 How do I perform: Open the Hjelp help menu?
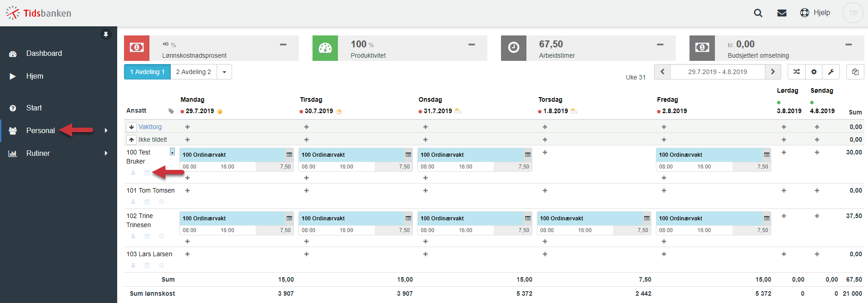tap(815, 13)
